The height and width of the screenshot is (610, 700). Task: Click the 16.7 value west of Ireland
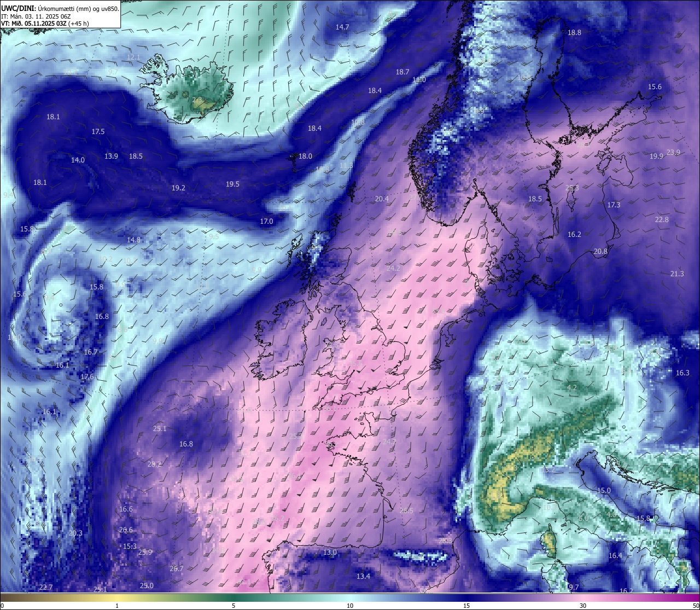pos(91,352)
